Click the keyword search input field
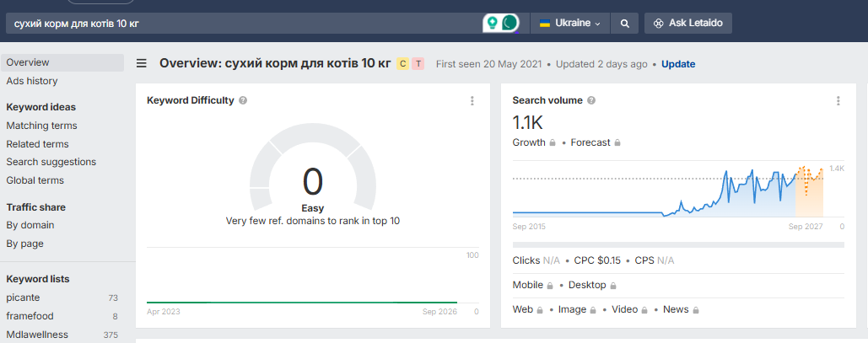 click(x=244, y=24)
